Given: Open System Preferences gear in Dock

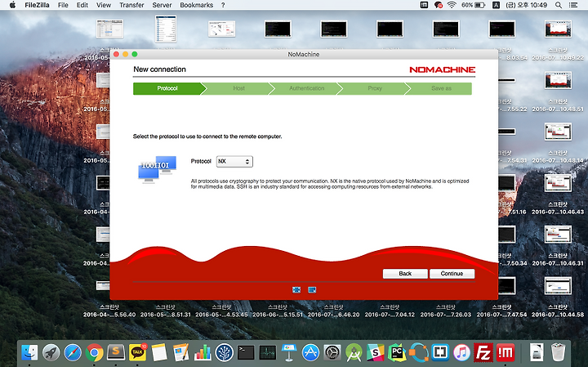Looking at the screenshot, I should pyautogui.click(x=332, y=353).
